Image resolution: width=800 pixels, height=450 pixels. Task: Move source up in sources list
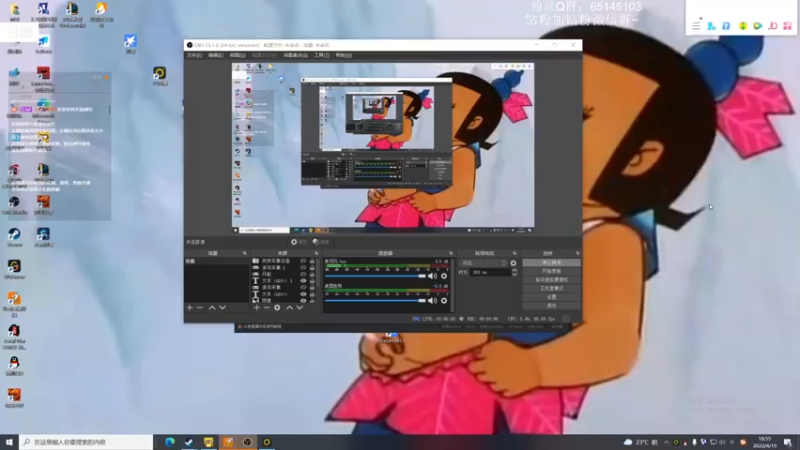[289, 308]
